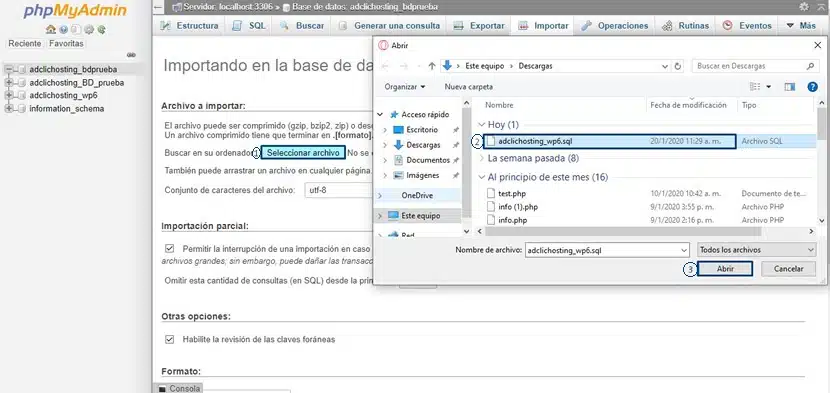The height and width of the screenshot is (393, 830).
Task: Collapse the Hoy (1) file group
Action: (481, 125)
